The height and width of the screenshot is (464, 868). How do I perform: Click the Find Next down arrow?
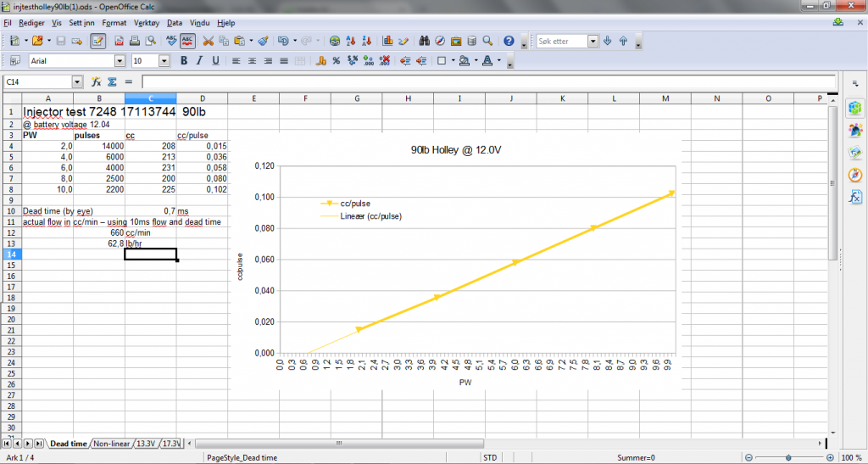608,41
